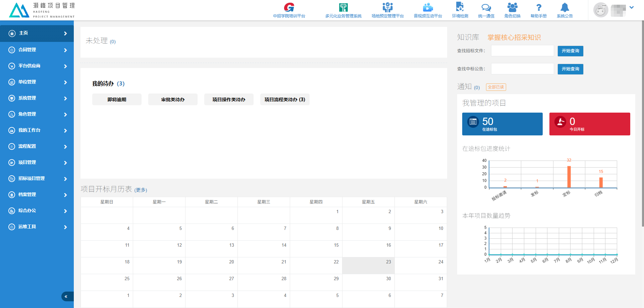Open the 帮助手册 question mark icon
Screen dimensions: 644x308
click(x=538, y=7)
